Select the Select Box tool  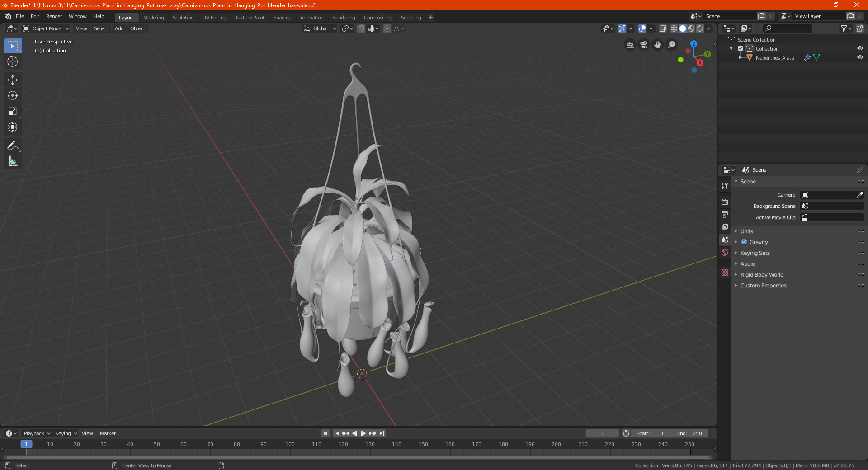(x=13, y=46)
